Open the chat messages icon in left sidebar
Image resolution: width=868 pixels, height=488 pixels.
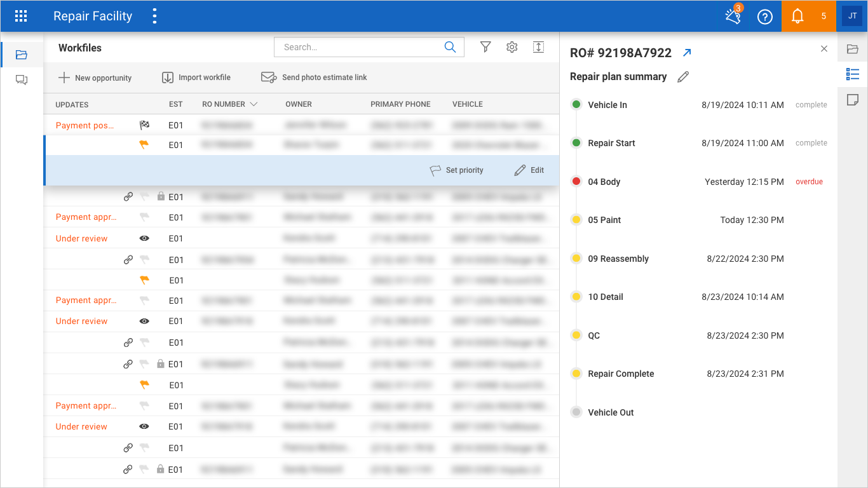[x=22, y=79]
